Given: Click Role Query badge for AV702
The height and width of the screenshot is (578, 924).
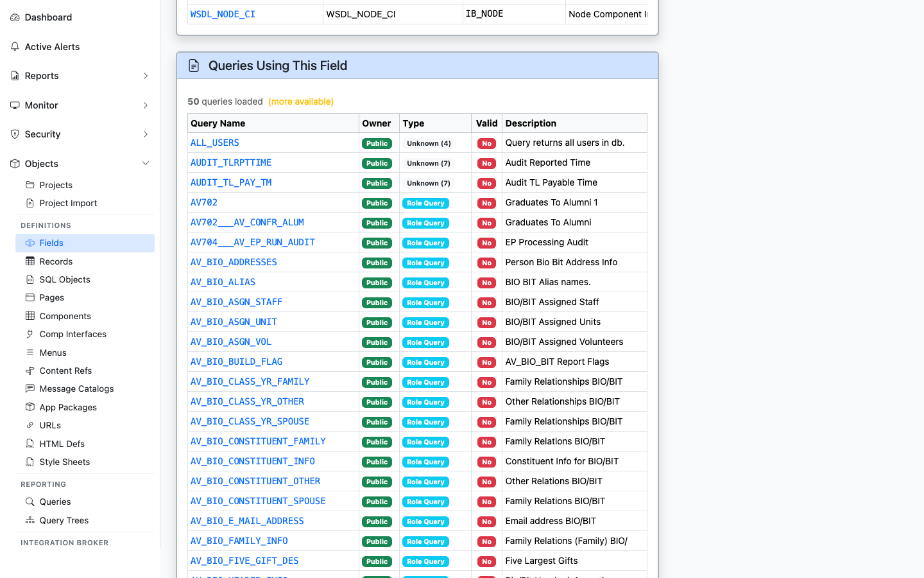Looking at the screenshot, I should click(425, 203).
